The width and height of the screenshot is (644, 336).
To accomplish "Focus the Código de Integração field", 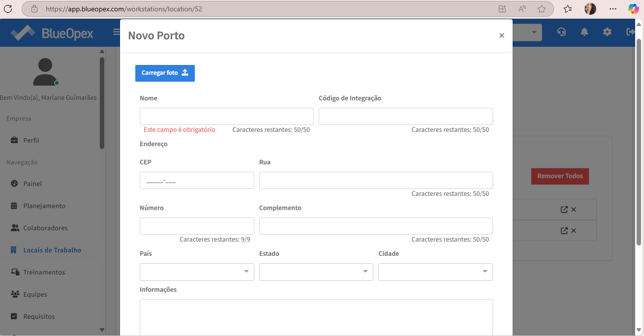I will (406, 116).
